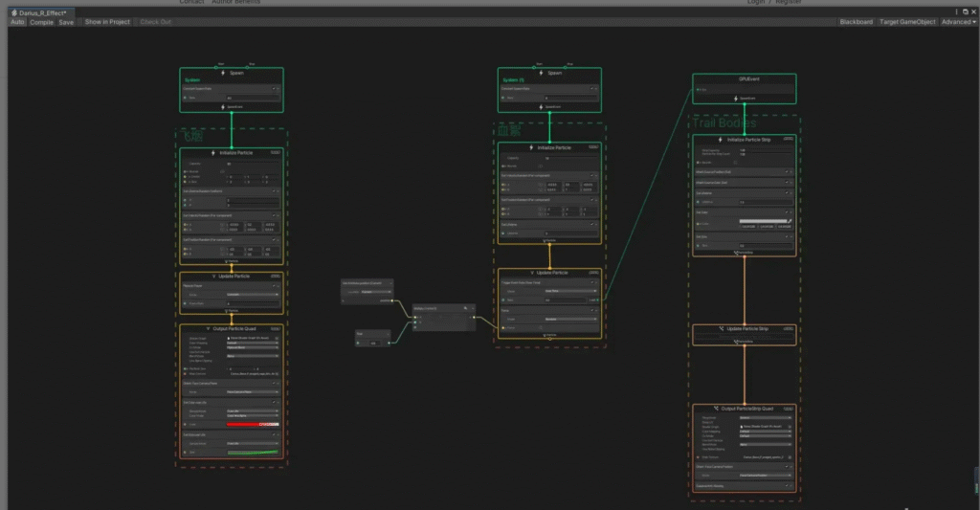This screenshot has width=980, height=510.
Task: Uncheck the Flipbook Player block
Action: click(273, 286)
